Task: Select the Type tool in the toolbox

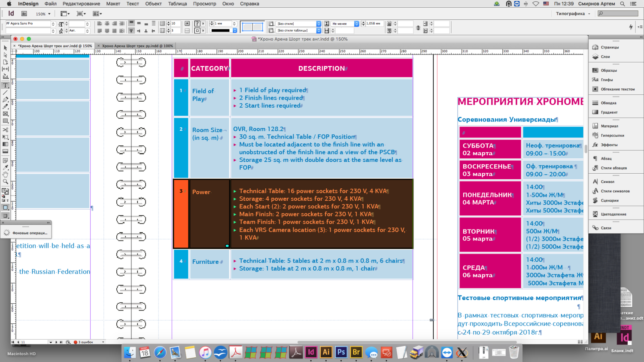Action: click(x=6, y=85)
